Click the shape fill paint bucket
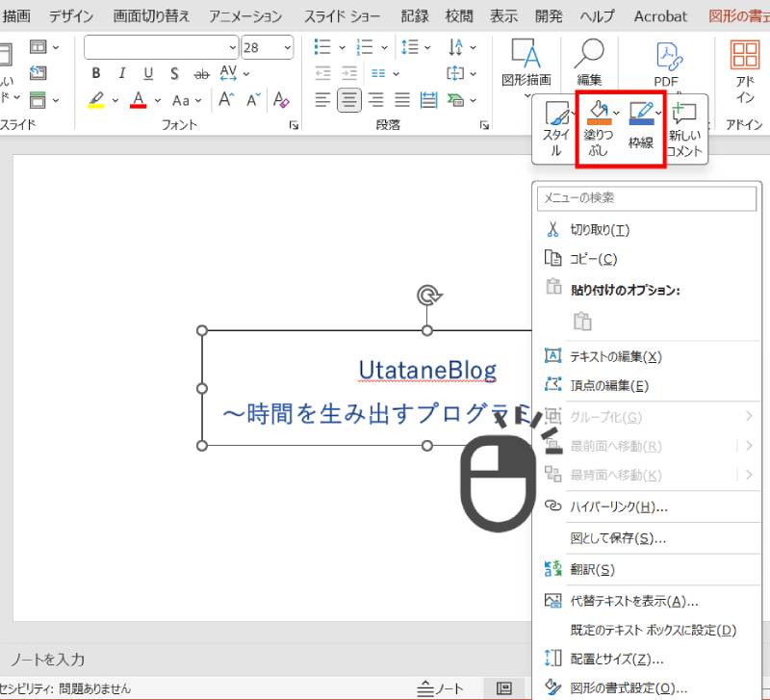 tap(598, 114)
